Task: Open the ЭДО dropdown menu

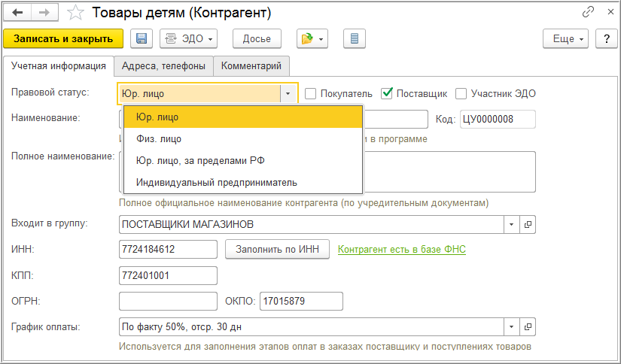Action: (x=190, y=39)
